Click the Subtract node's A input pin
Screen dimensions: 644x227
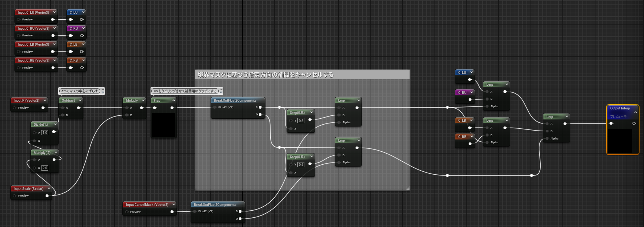[x=63, y=108]
